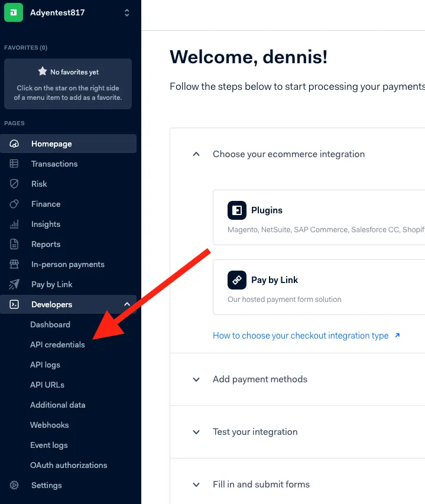Click Our hosted payment form solution text
Viewport: 425px width, 504px height.
(x=284, y=299)
